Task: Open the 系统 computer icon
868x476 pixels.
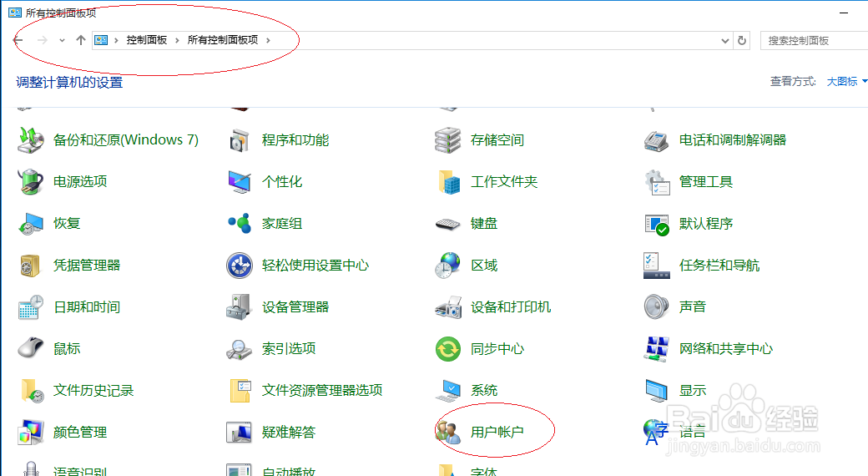Action: point(448,390)
